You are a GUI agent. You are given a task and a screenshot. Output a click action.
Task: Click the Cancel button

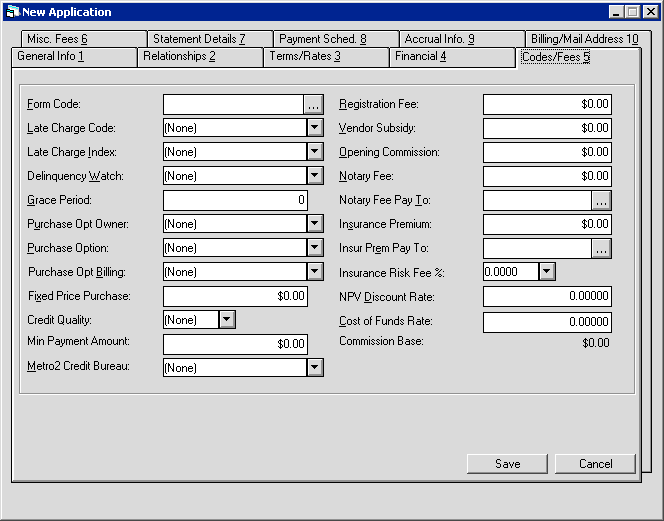(595, 464)
